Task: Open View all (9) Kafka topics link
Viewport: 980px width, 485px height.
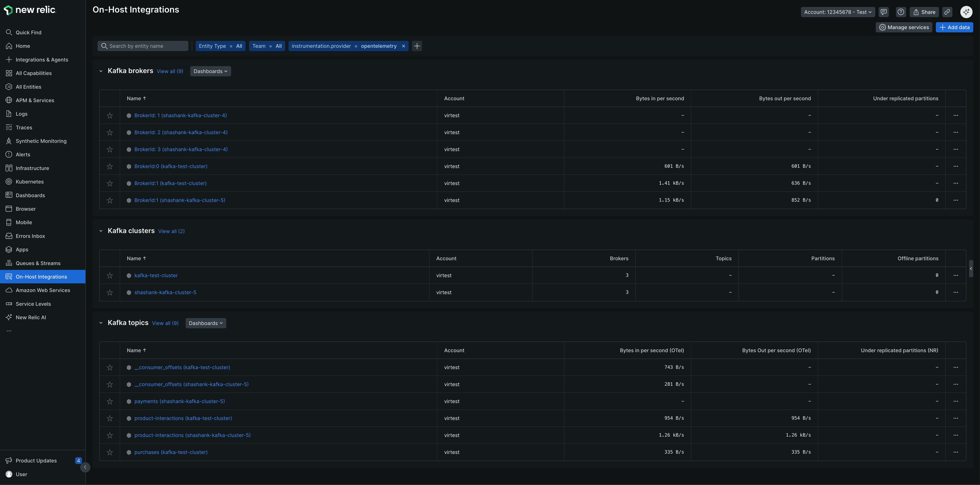Action: (165, 323)
